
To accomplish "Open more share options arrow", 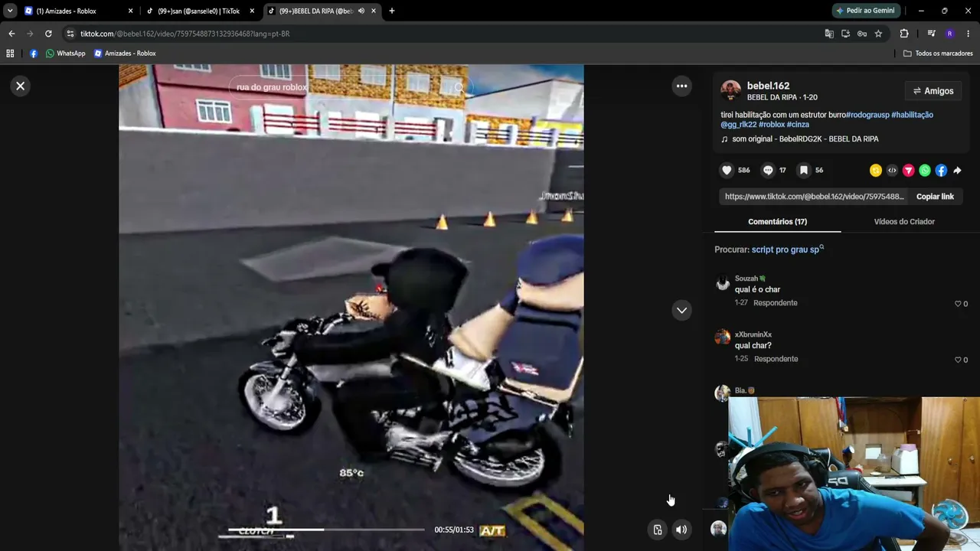I will 957,171.
